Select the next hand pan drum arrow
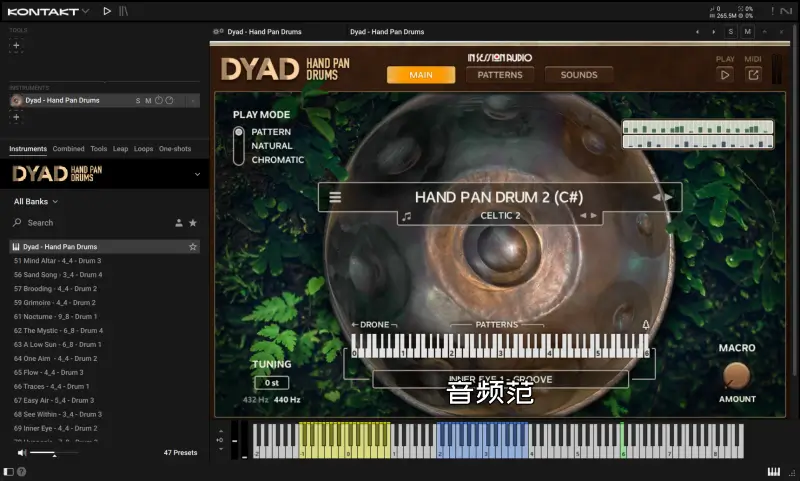Viewport: 800px width, 481px height. [x=668, y=197]
